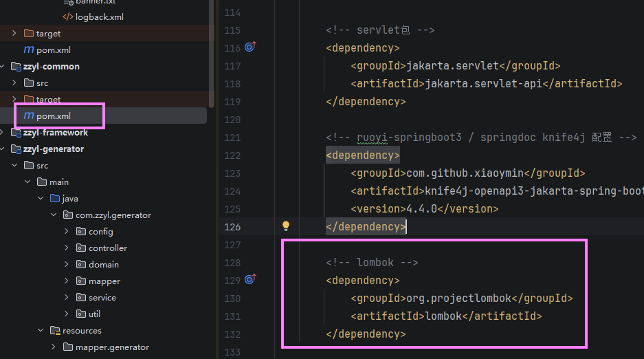Click the zzyl-generator module icon
644x359 pixels.
[16, 149]
